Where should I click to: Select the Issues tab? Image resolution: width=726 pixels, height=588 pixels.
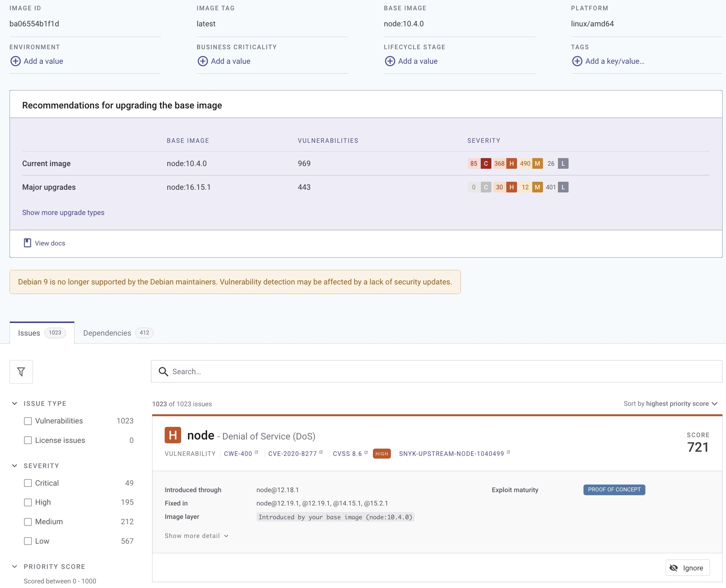pos(42,333)
